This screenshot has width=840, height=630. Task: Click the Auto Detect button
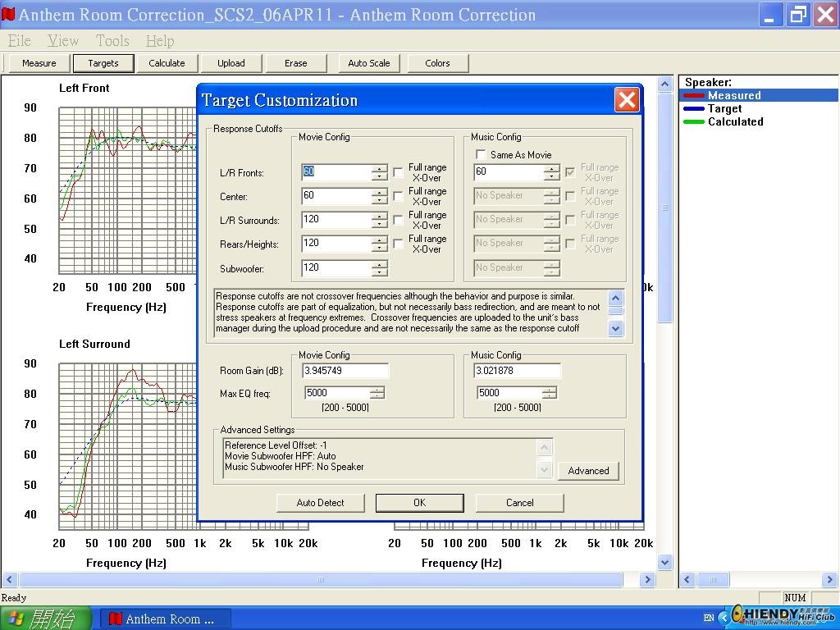pos(321,503)
